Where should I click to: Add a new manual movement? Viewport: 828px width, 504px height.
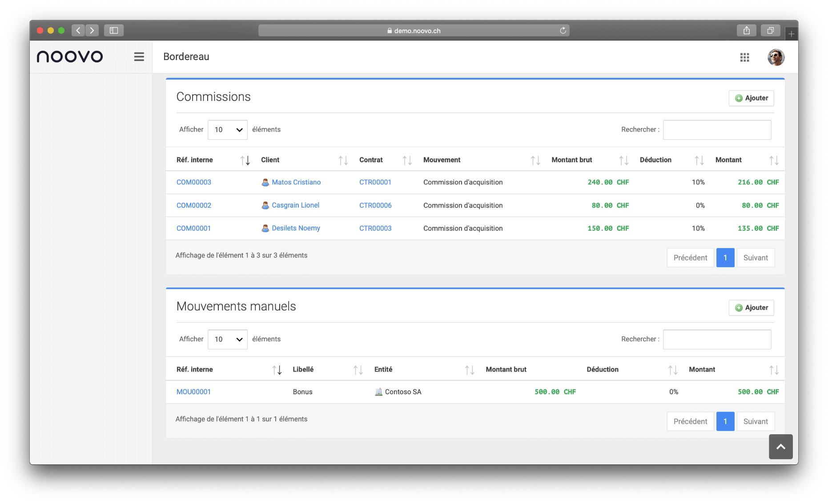751,308
